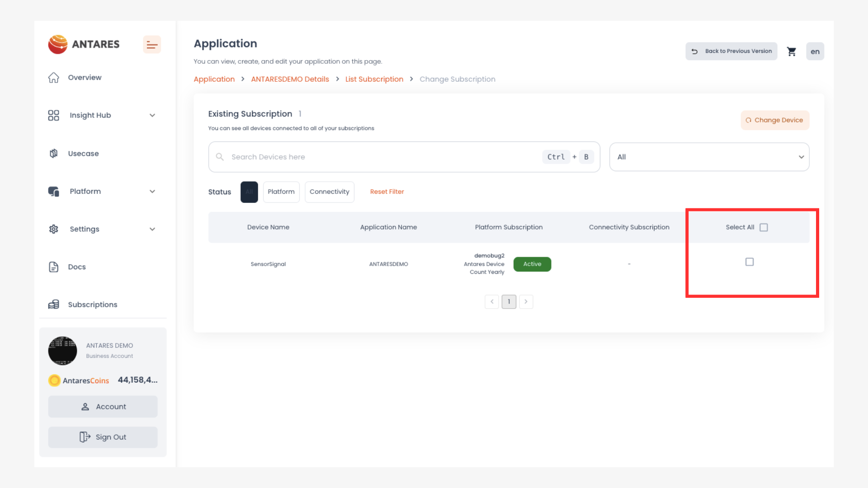Click the search magnifier icon
Image resolution: width=868 pixels, height=488 pixels.
(220, 157)
